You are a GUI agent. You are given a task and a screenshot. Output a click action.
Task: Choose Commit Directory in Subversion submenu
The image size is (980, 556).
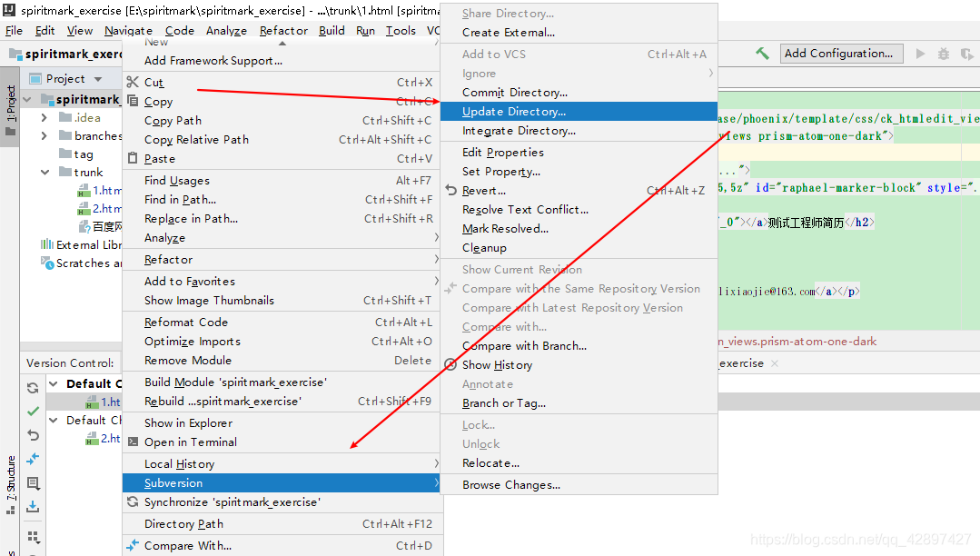(579, 92)
